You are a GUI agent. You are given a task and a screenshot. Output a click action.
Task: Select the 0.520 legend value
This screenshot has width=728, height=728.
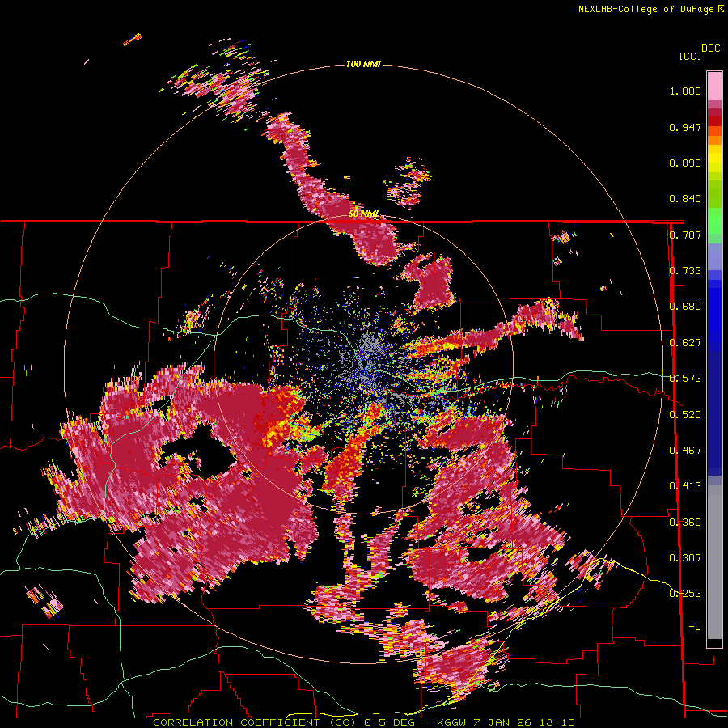coord(685,415)
